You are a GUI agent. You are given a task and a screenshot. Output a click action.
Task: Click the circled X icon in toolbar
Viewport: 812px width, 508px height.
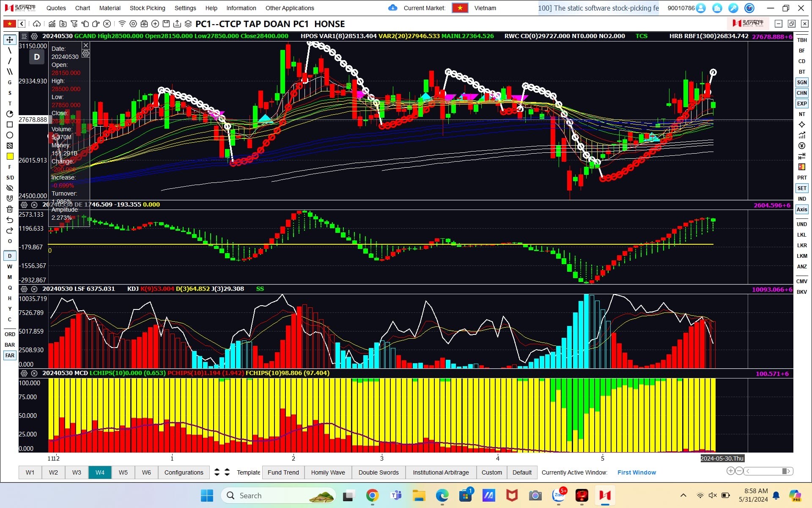tap(107, 24)
